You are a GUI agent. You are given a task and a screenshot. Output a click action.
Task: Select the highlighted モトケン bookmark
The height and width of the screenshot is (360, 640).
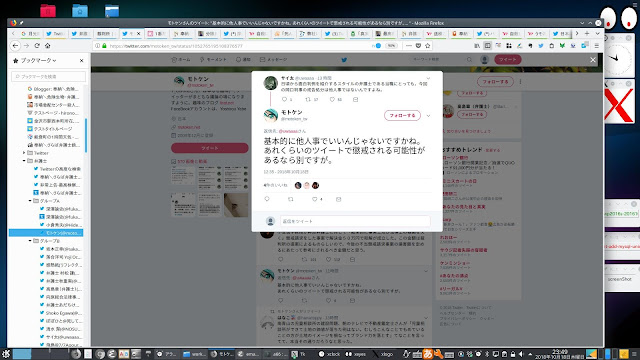point(46,233)
